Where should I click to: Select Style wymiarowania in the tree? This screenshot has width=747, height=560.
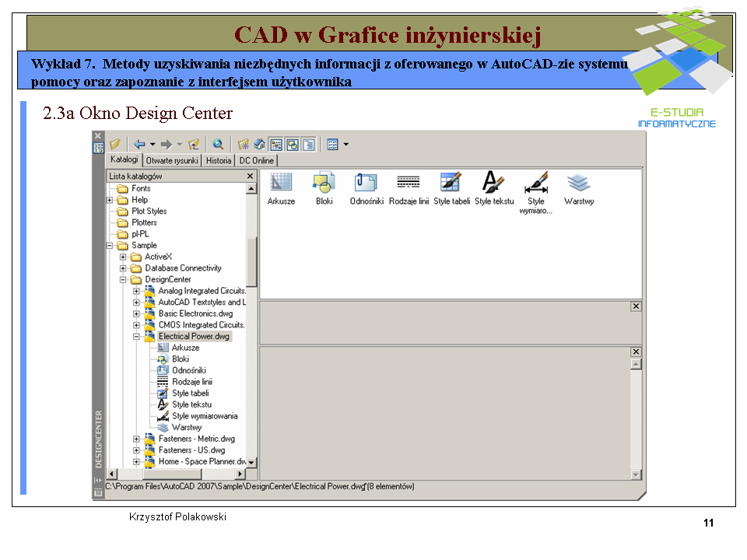(198, 416)
